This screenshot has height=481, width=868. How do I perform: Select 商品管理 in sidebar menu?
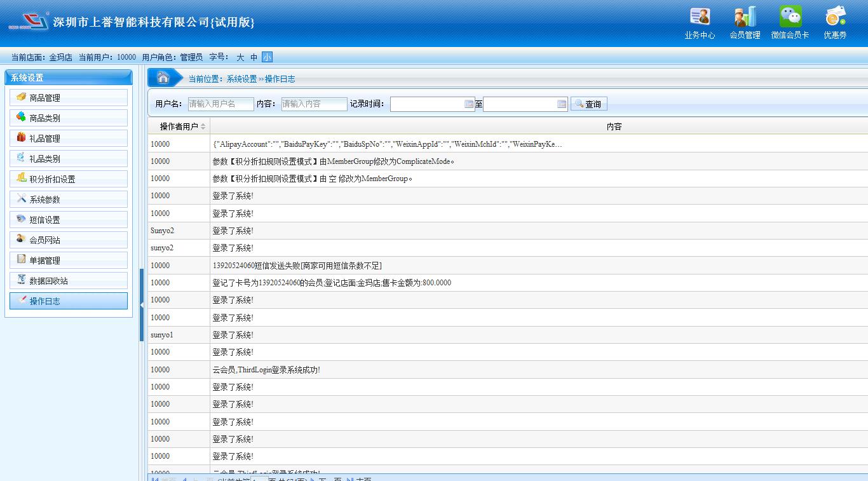[69, 98]
